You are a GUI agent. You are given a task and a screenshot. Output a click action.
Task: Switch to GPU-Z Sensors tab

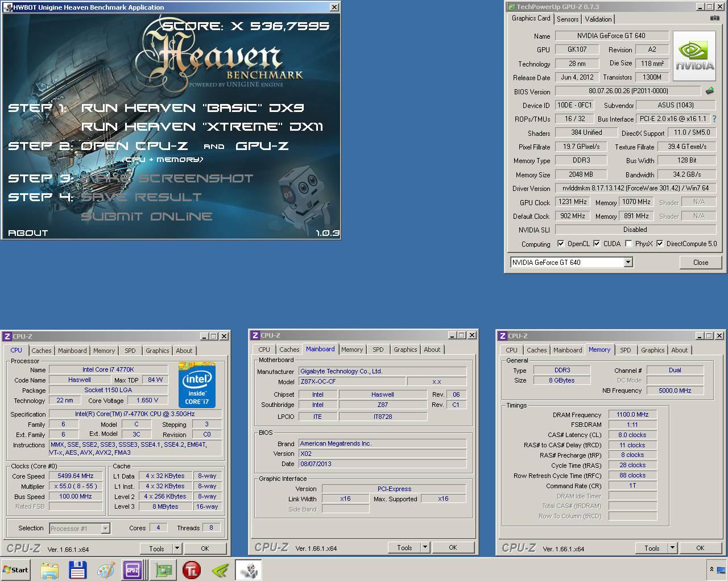pyautogui.click(x=568, y=19)
